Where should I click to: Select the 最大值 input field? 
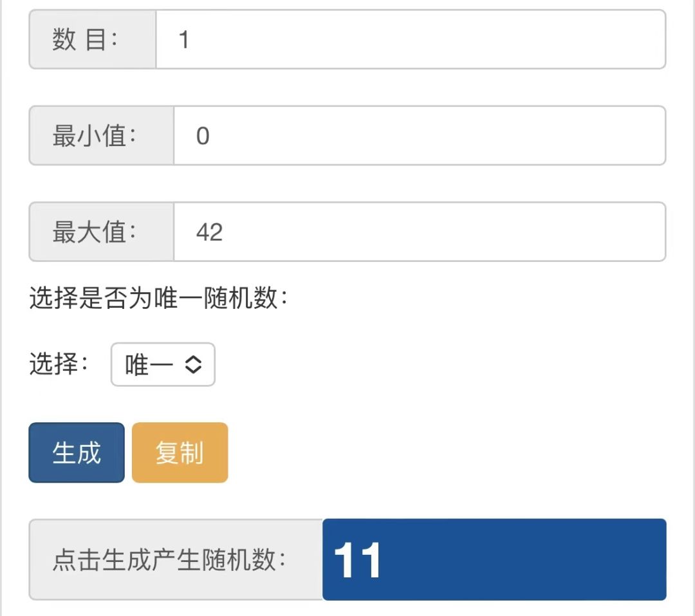click(x=418, y=232)
